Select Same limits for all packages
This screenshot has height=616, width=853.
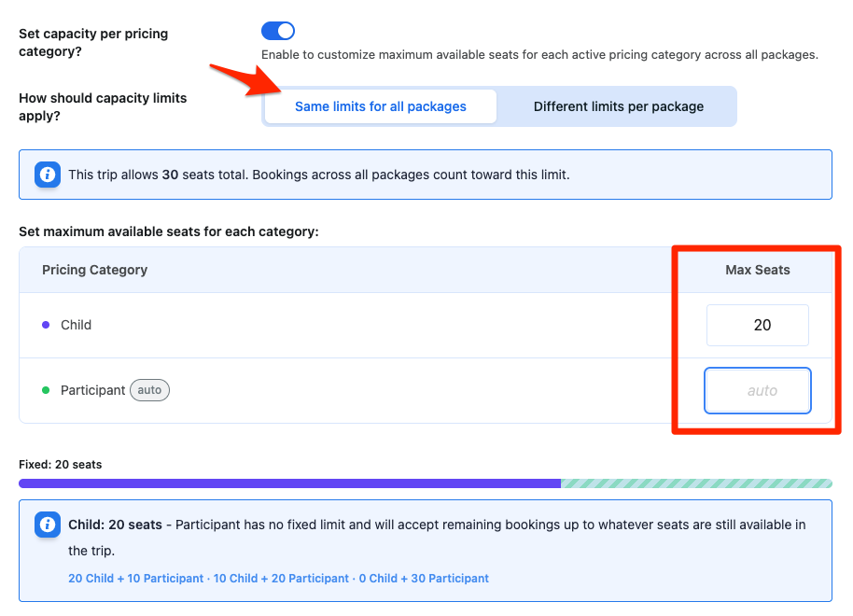click(380, 106)
